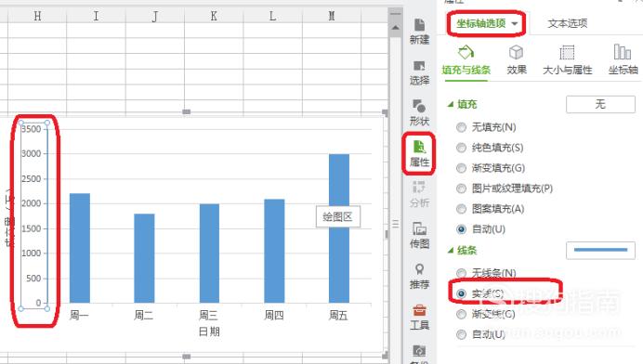Screen dimensions: 643x364
Task: Select column K header
Action: click(x=214, y=16)
